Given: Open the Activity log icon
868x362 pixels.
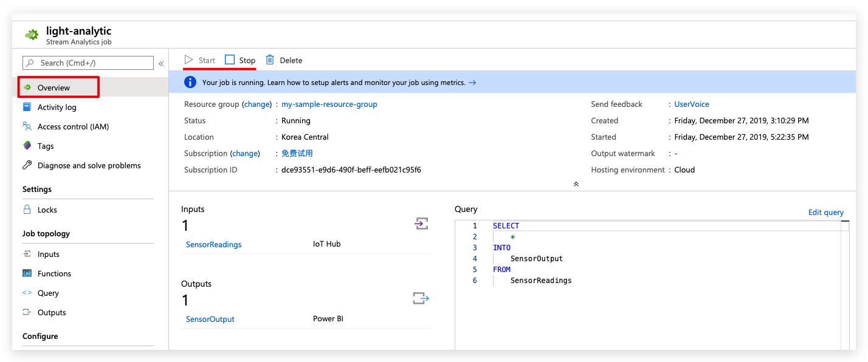Looking at the screenshot, I should click(27, 107).
